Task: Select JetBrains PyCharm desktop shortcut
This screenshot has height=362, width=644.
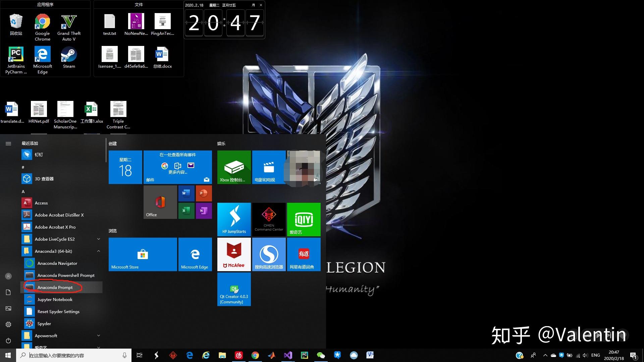Action: tap(16, 60)
